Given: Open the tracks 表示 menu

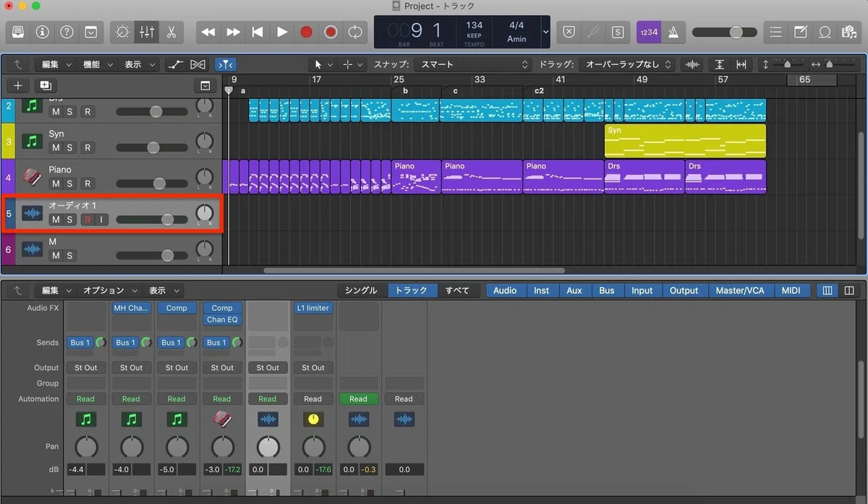Looking at the screenshot, I should (139, 64).
